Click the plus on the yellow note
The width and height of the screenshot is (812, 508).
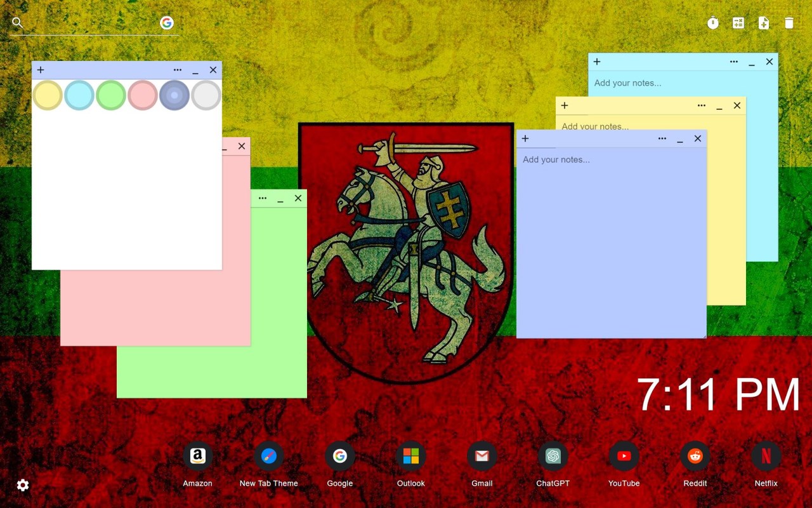565,105
